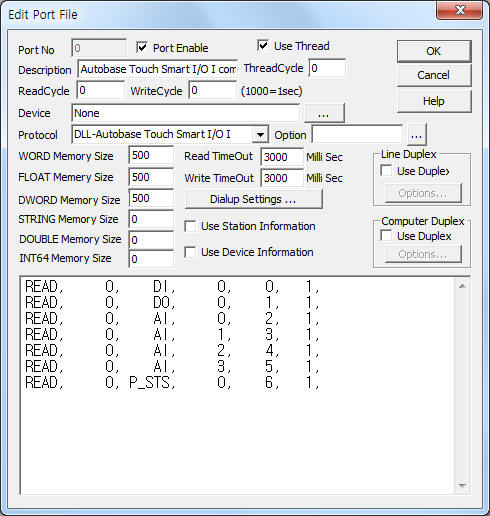Click the READ DI line in script

coord(172,286)
